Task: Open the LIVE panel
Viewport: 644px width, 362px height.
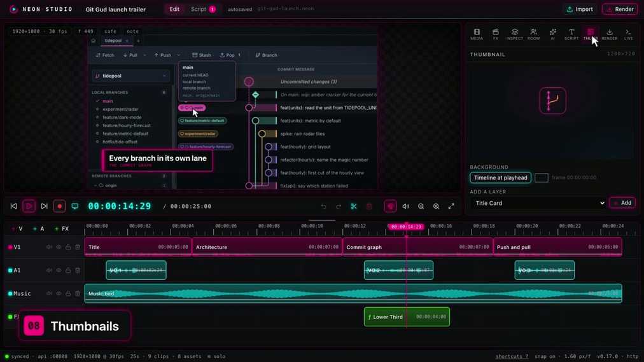Action: [628, 34]
